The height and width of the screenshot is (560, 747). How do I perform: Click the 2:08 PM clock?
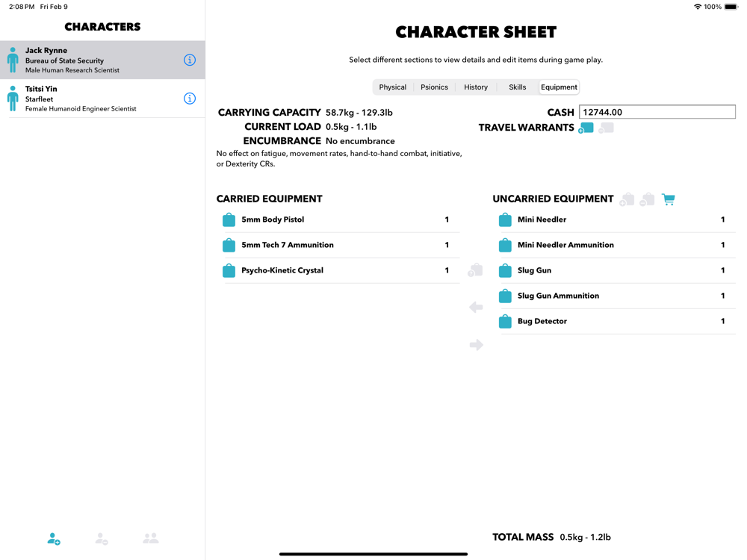(x=22, y=7)
